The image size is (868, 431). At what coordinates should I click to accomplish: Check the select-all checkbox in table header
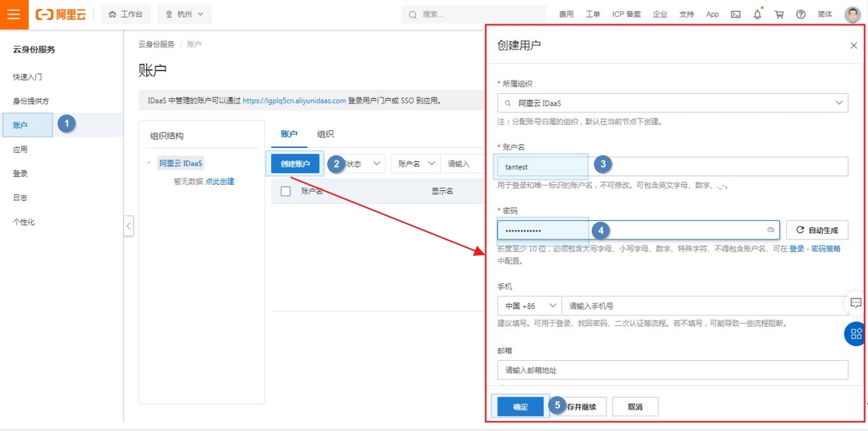point(286,191)
